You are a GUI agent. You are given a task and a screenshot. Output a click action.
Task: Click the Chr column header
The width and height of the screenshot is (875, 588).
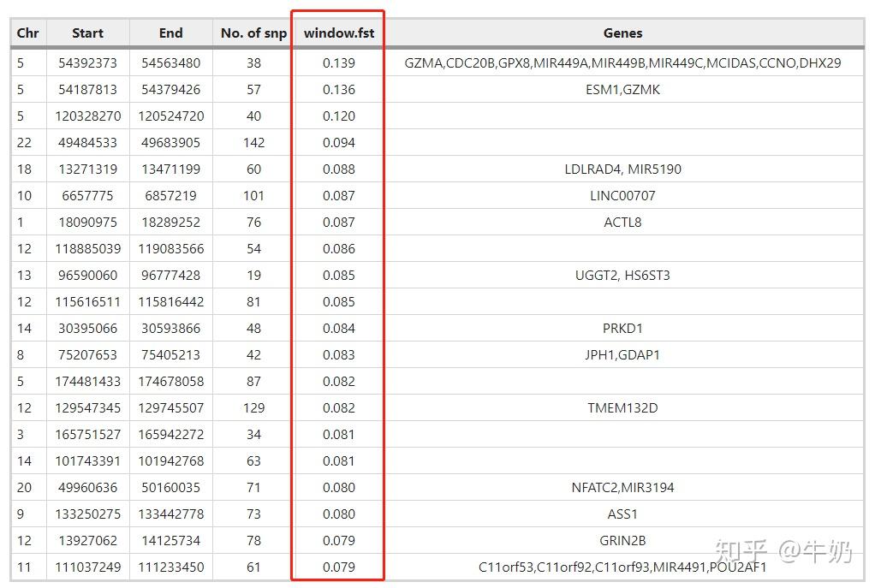(28, 33)
